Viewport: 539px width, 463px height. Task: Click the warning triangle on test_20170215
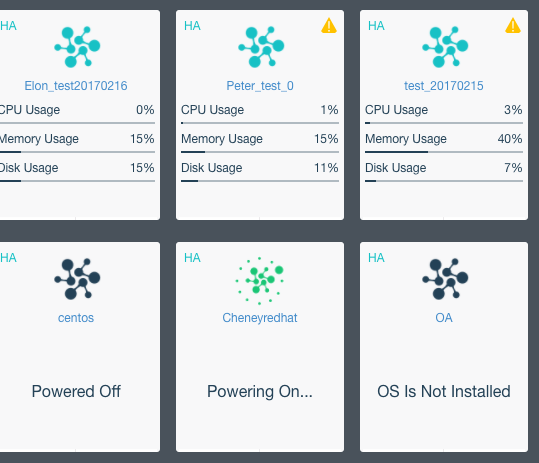click(x=513, y=25)
